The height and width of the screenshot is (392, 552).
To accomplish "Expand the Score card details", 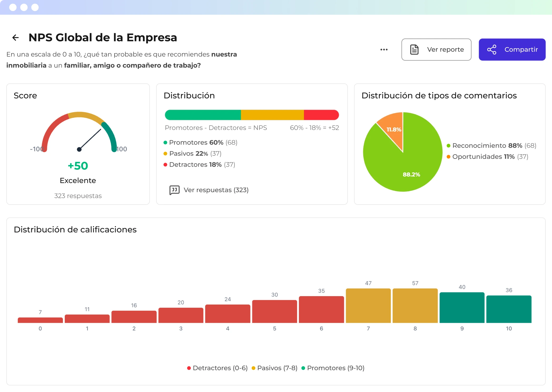I will (x=26, y=95).
